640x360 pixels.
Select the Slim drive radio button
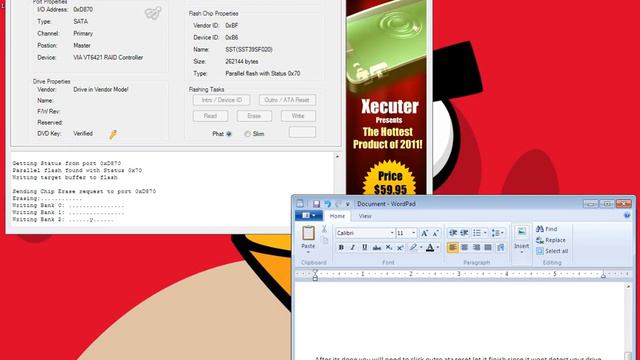247,134
